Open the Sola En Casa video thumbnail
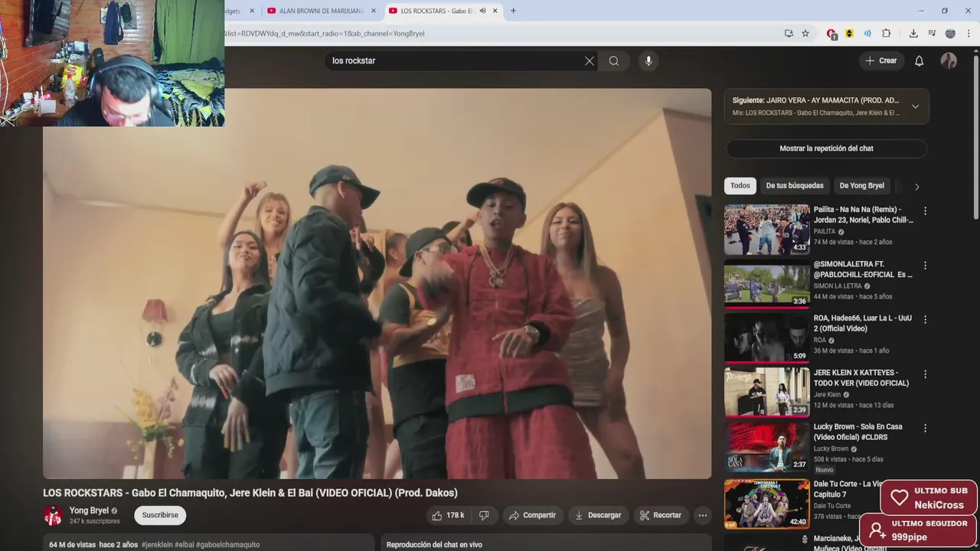 [766, 447]
